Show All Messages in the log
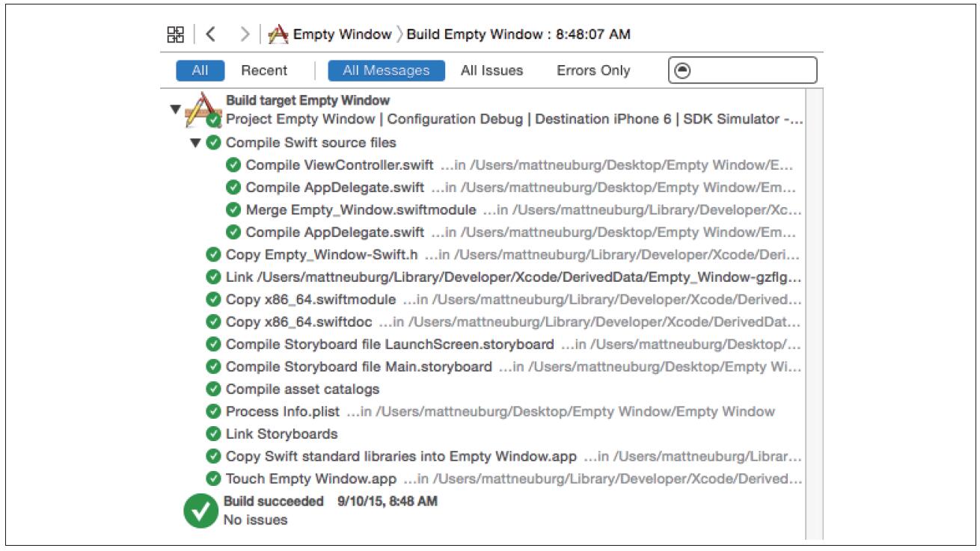This screenshot has width=980, height=551. [386, 71]
